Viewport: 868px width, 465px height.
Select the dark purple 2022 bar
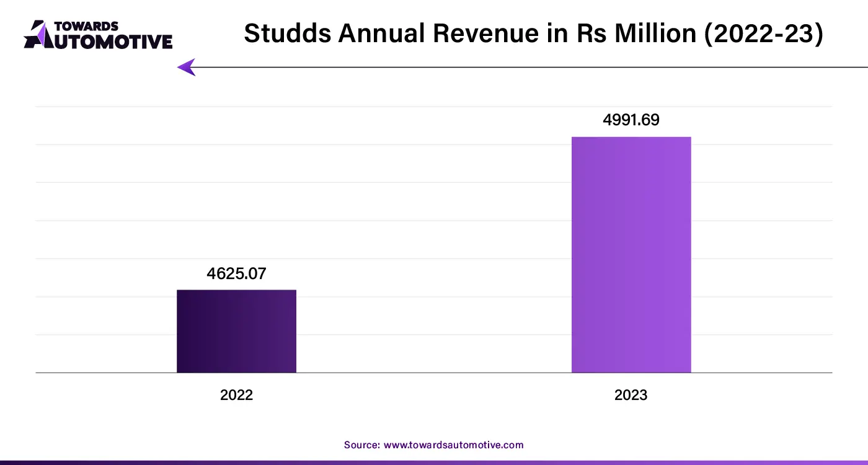click(x=236, y=331)
